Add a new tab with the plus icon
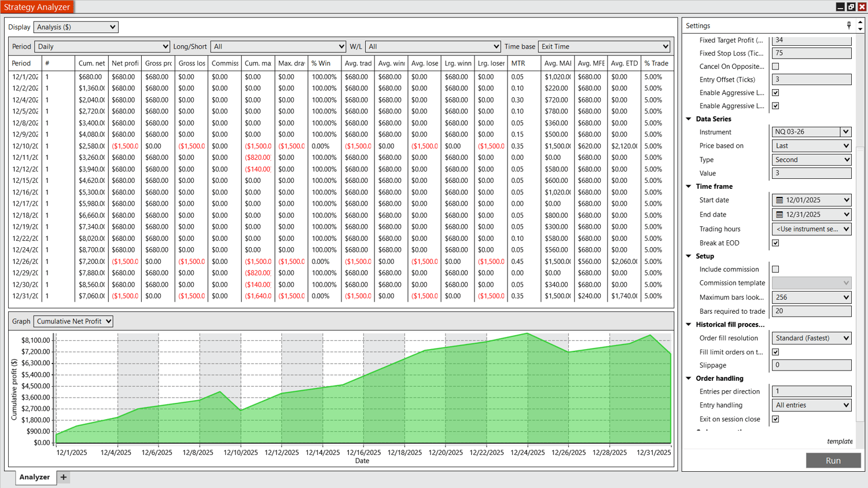The image size is (868, 488). [64, 477]
